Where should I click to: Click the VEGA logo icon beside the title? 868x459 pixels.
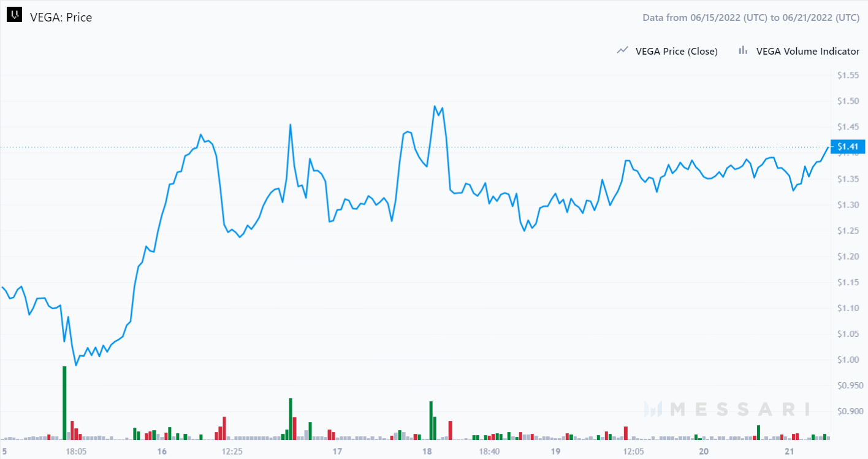coord(14,17)
